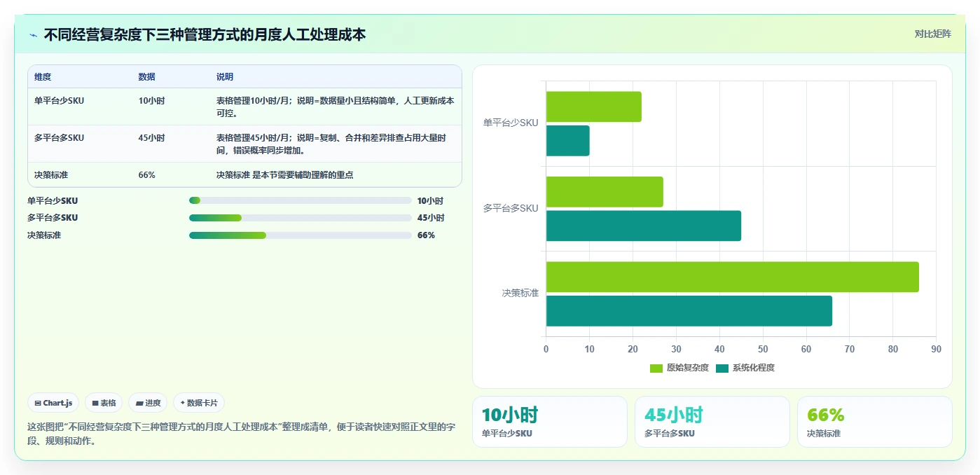Click the 10小时 table cell
The image size is (980, 475).
[x=151, y=100]
